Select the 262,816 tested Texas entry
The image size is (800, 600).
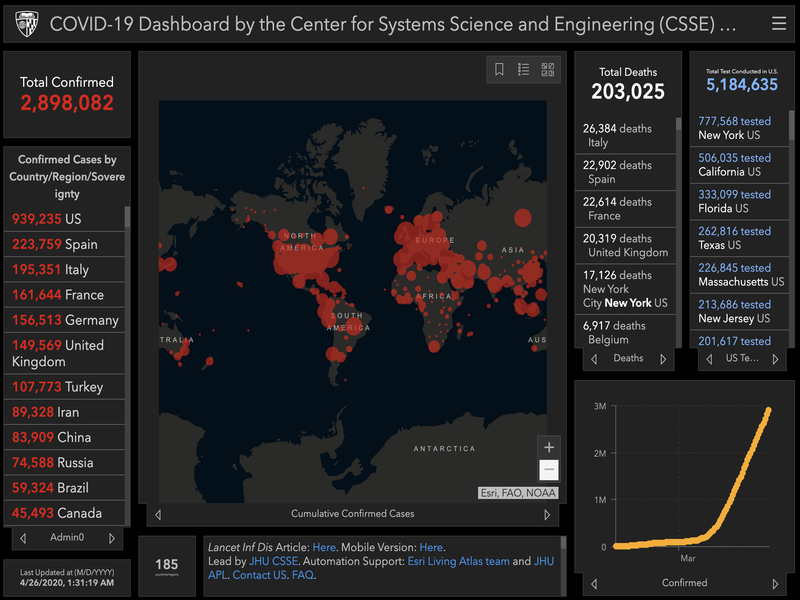[x=740, y=238]
